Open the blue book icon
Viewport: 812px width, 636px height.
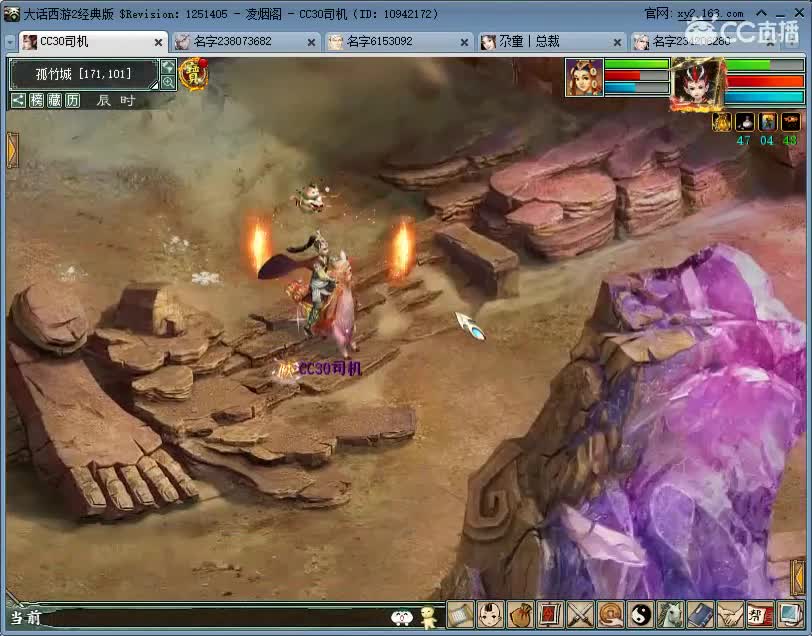pos(700,615)
